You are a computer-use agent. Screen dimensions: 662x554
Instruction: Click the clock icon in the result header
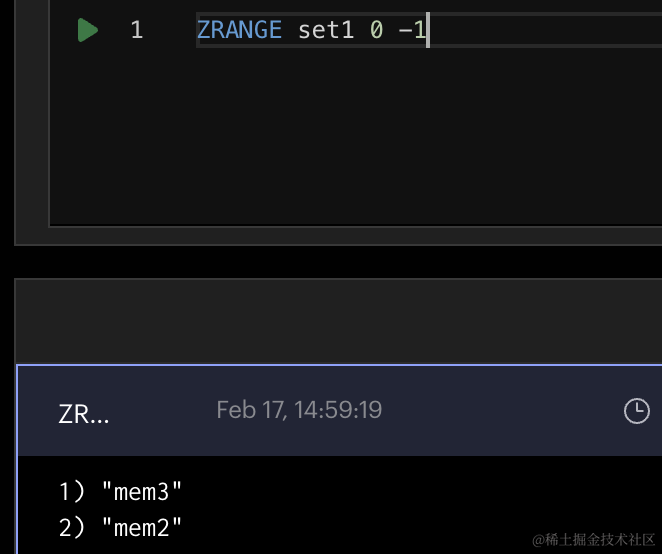click(637, 410)
